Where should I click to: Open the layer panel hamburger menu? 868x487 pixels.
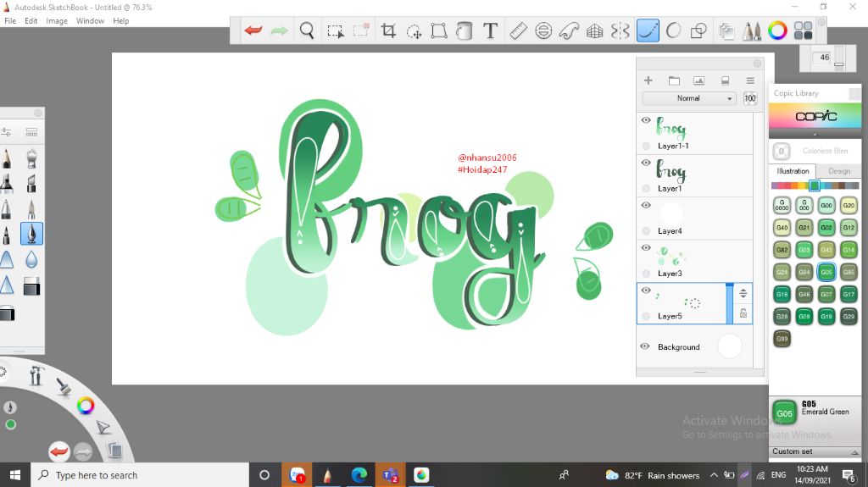pos(750,80)
